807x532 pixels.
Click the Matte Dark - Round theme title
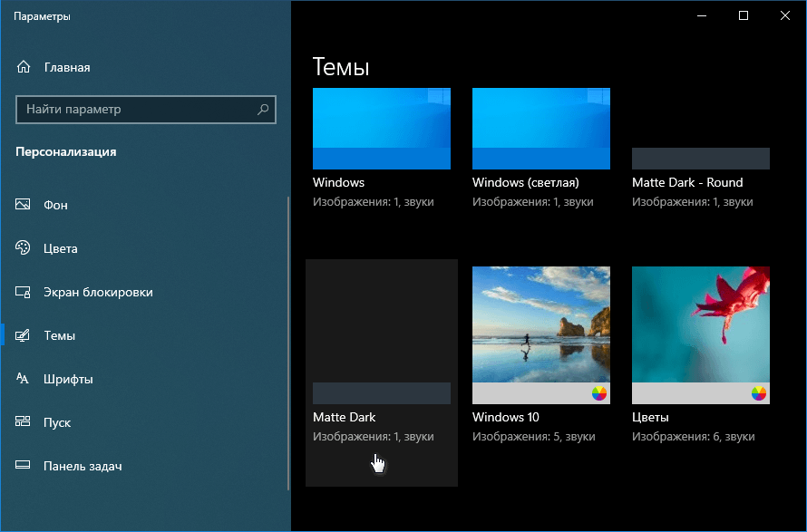point(687,182)
